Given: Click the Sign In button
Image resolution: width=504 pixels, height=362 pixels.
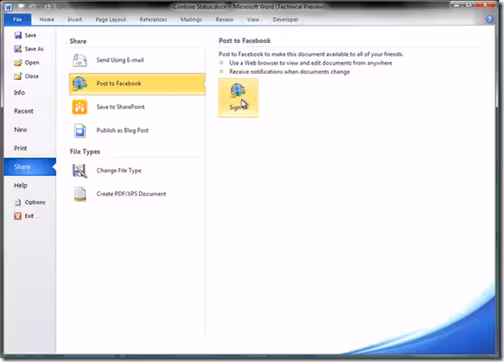Looking at the screenshot, I should pos(238,98).
